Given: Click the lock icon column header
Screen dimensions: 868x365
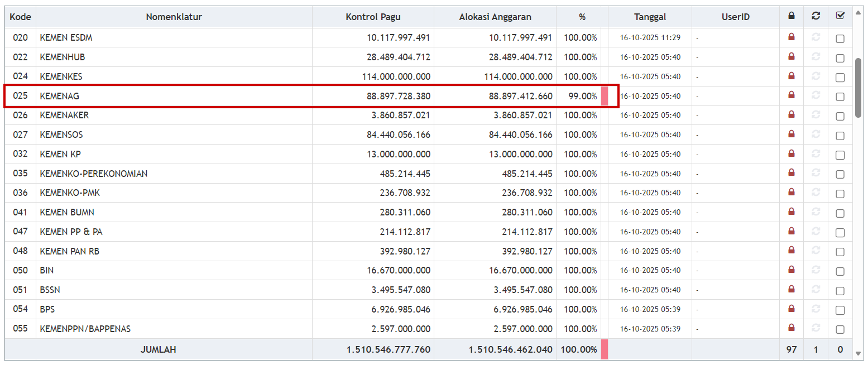Looking at the screenshot, I should click(791, 16).
